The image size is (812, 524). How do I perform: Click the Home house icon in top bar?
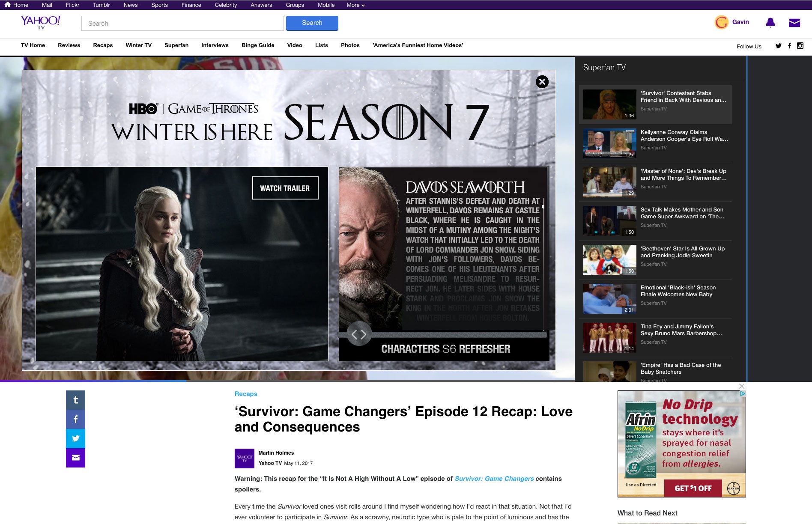pos(8,5)
